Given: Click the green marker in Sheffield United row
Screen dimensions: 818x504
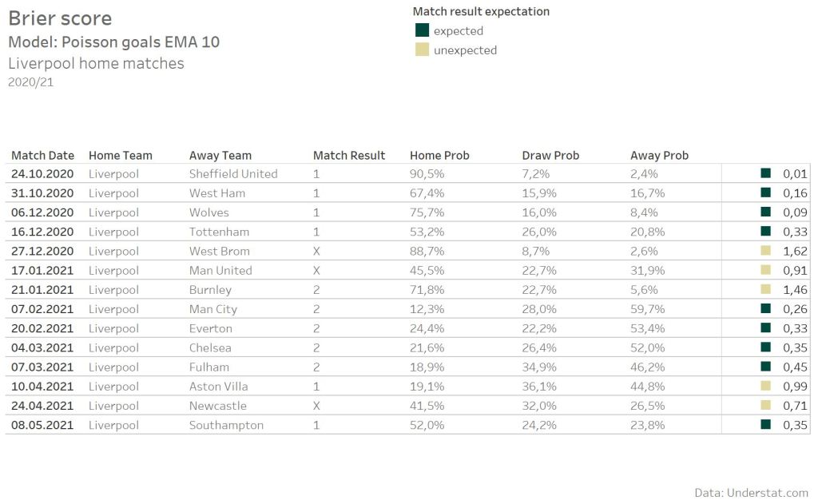Looking at the screenshot, I should [765, 173].
